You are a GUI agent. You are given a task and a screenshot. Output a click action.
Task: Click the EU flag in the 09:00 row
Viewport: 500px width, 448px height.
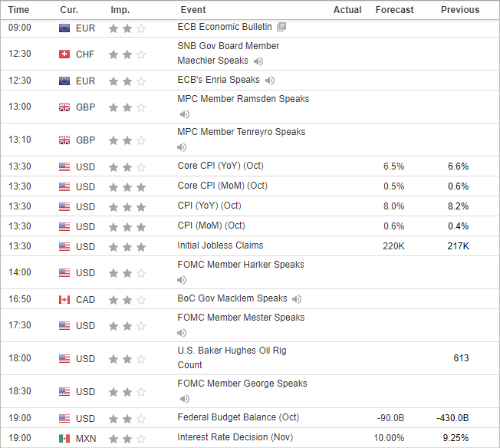[x=64, y=28]
